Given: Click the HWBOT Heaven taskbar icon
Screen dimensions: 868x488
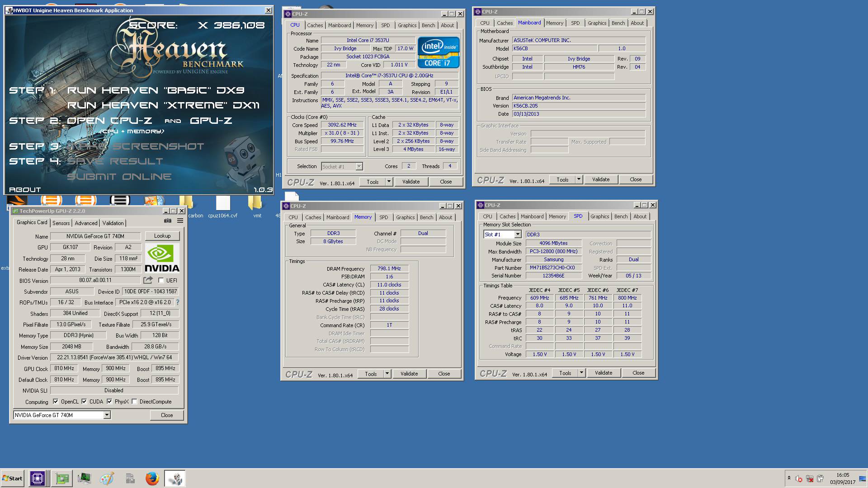Looking at the screenshot, I should pos(175,479).
